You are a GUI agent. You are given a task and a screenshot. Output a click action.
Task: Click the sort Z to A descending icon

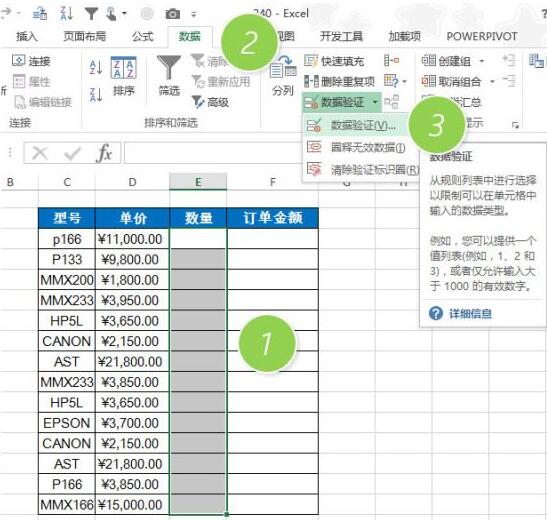click(x=96, y=95)
